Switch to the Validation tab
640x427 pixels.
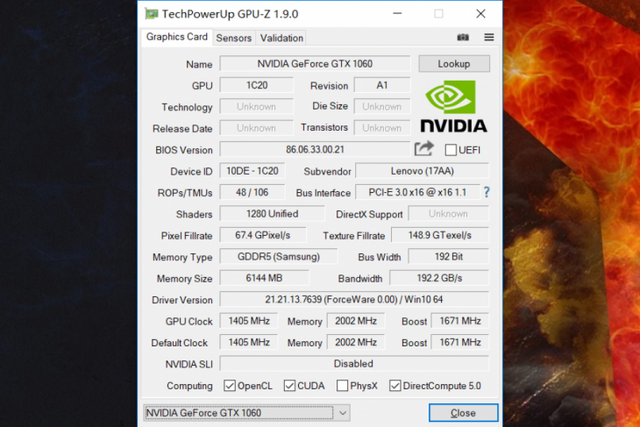click(x=282, y=38)
